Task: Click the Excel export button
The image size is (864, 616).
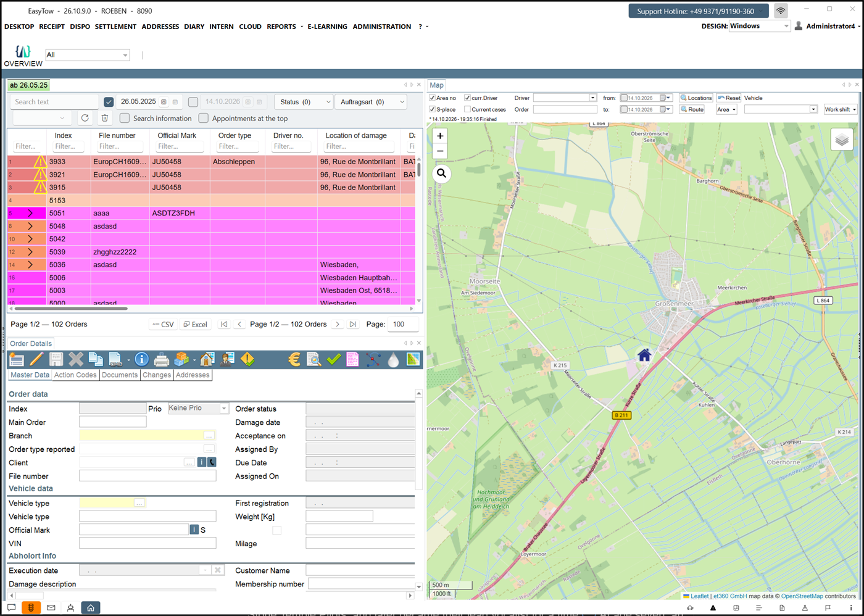Action: (x=195, y=324)
